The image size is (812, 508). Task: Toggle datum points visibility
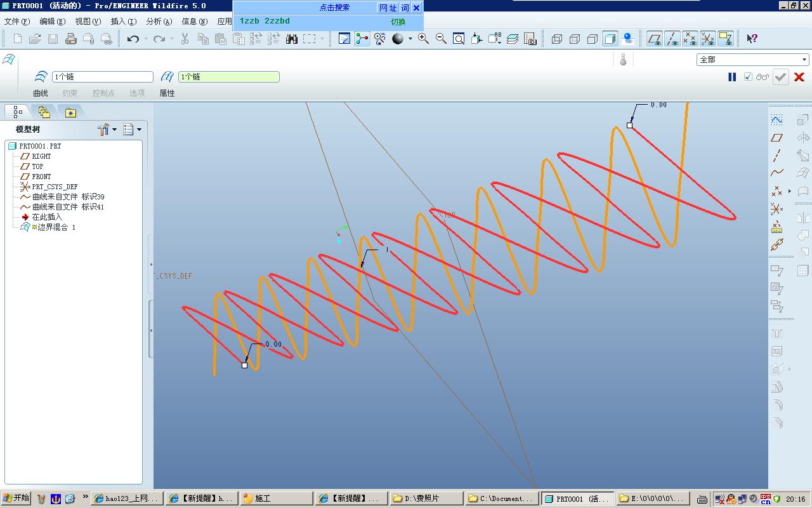pyautogui.click(x=690, y=39)
